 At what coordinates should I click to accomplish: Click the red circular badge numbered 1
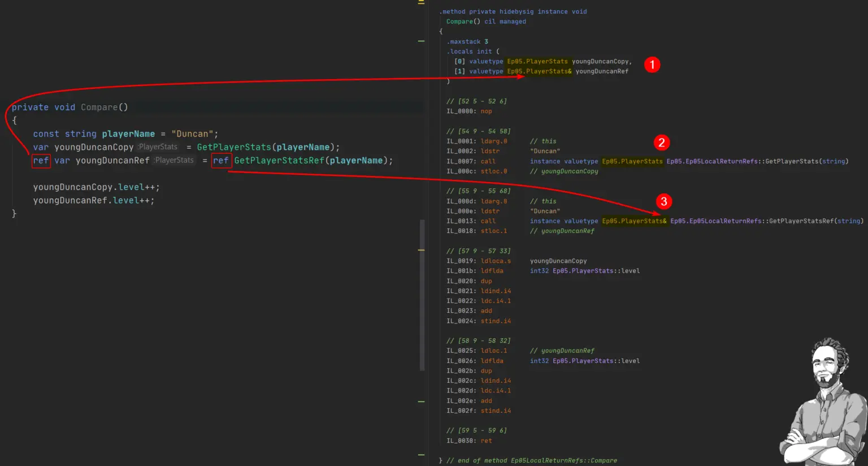coord(653,65)
